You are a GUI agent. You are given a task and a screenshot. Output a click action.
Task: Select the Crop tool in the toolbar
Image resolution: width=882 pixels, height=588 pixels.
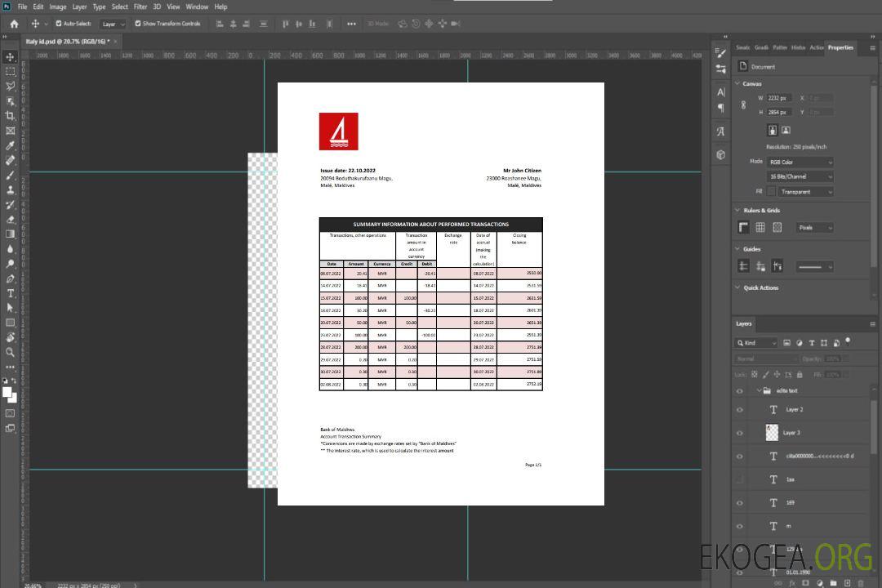click(10, 116)
